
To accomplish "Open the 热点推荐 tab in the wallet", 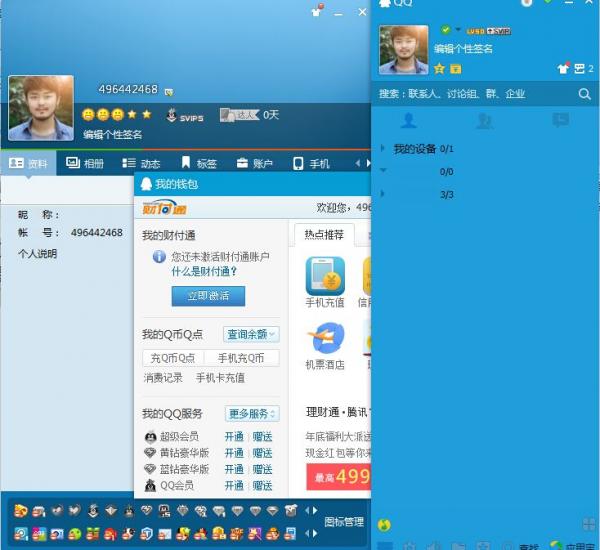I will [x=324, y=235].
